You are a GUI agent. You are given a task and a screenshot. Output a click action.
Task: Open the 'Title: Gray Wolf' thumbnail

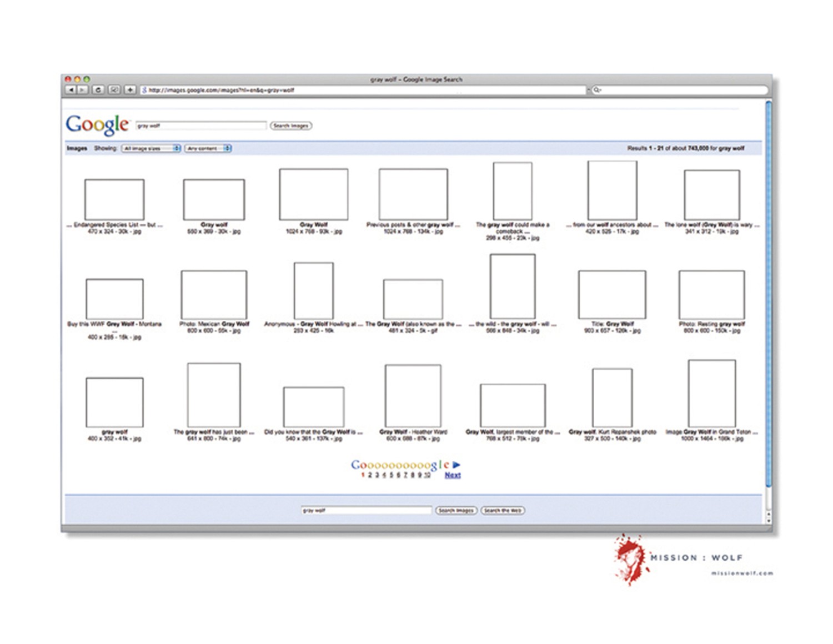point(612,295)
